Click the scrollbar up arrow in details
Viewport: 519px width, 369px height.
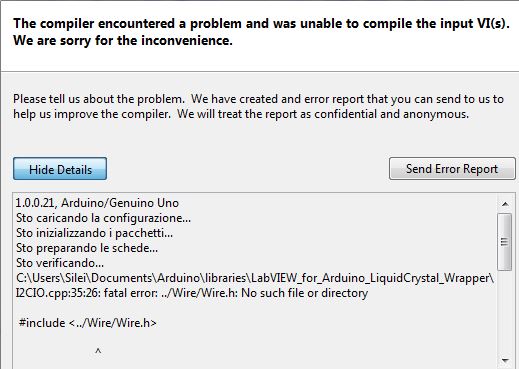tap(505, 204)
